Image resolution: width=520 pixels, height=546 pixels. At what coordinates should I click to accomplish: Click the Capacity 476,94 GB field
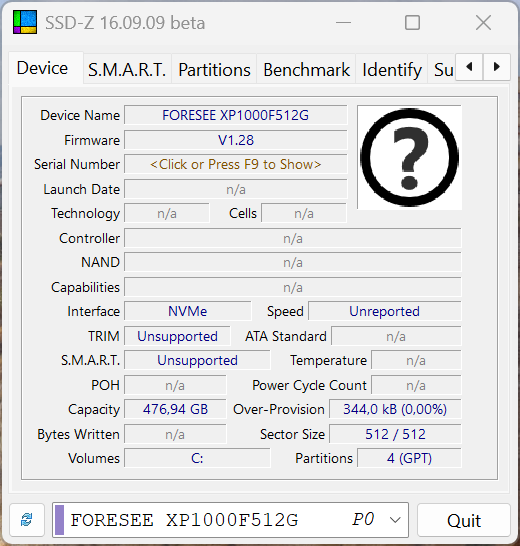175,409
